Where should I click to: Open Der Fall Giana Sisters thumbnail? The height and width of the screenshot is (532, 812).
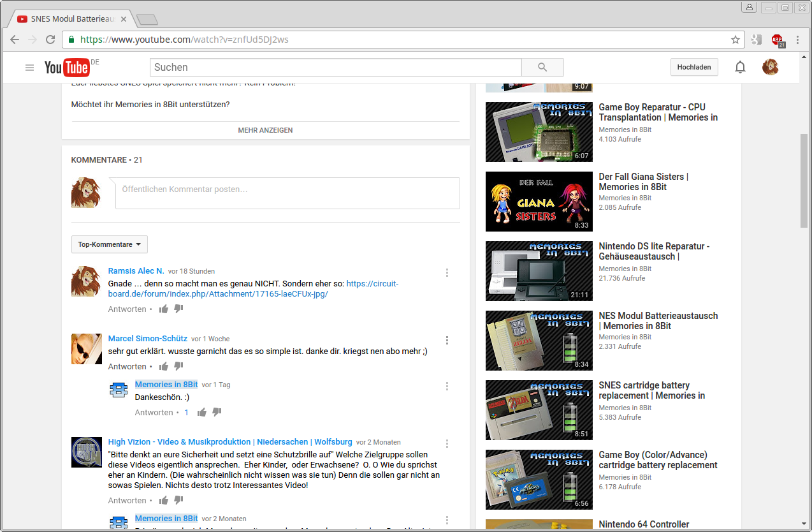point(539,202)
